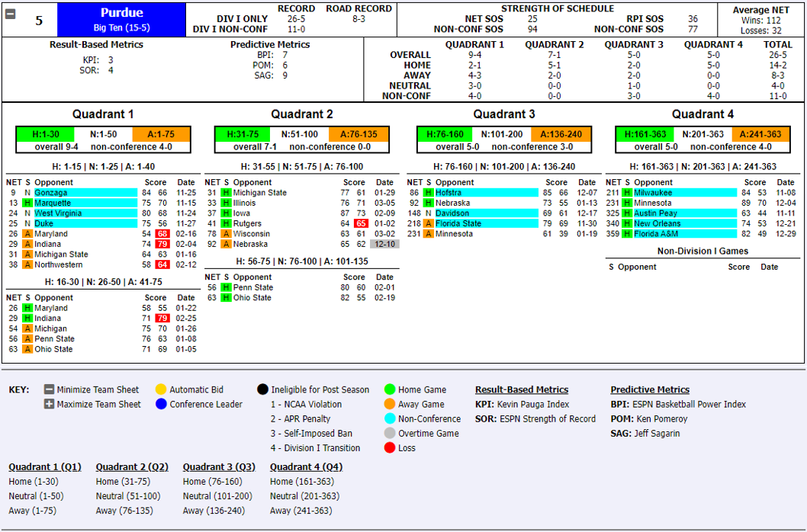This screenshot has height=532, width=807.
Task: Select Florida State in Quadrant 3 list
Action: 487,223
